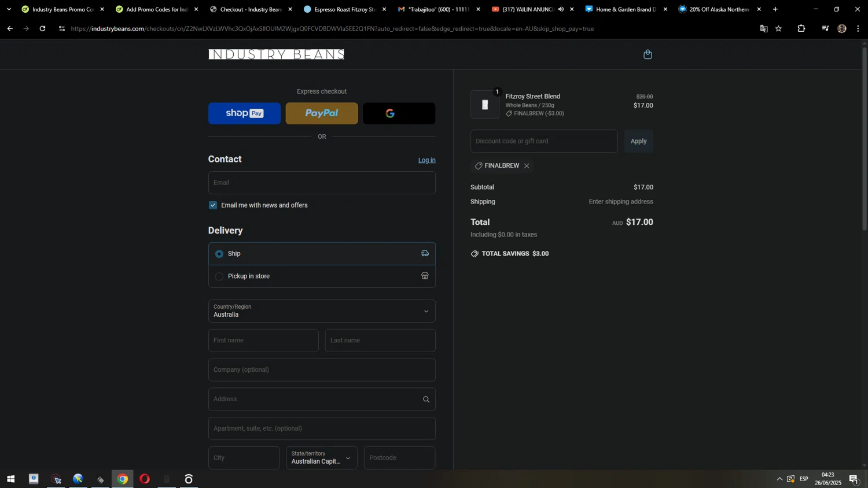This screenshot has height=488, width=868.
Task: Click the page vertical scrollbar
Action: click(865, 139)
